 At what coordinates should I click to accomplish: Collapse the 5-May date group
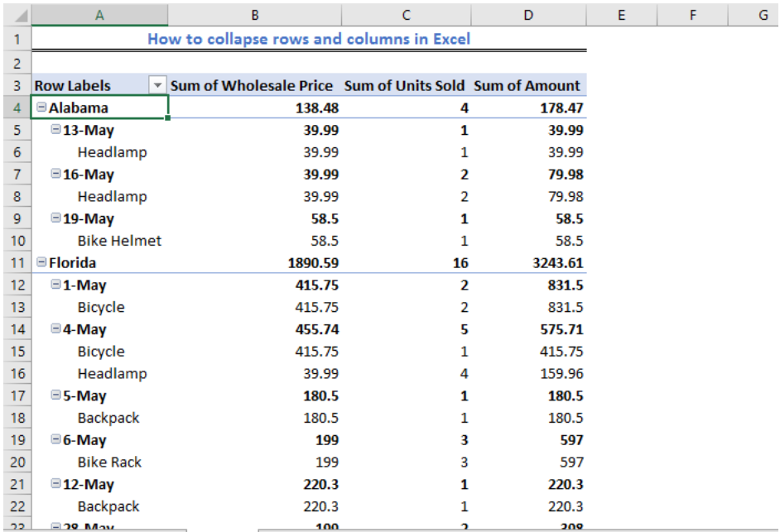point(56,395)
